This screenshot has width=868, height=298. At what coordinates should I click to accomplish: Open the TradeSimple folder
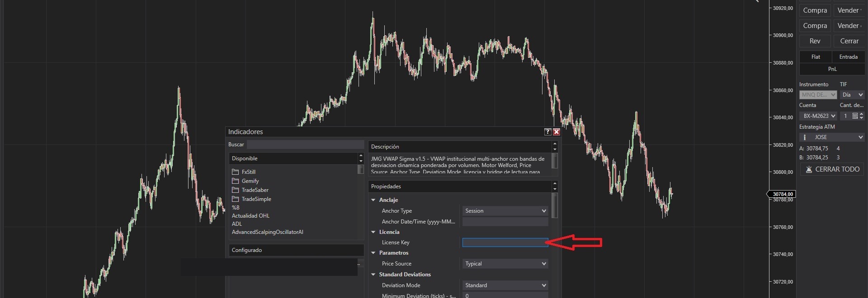(251, 199)
